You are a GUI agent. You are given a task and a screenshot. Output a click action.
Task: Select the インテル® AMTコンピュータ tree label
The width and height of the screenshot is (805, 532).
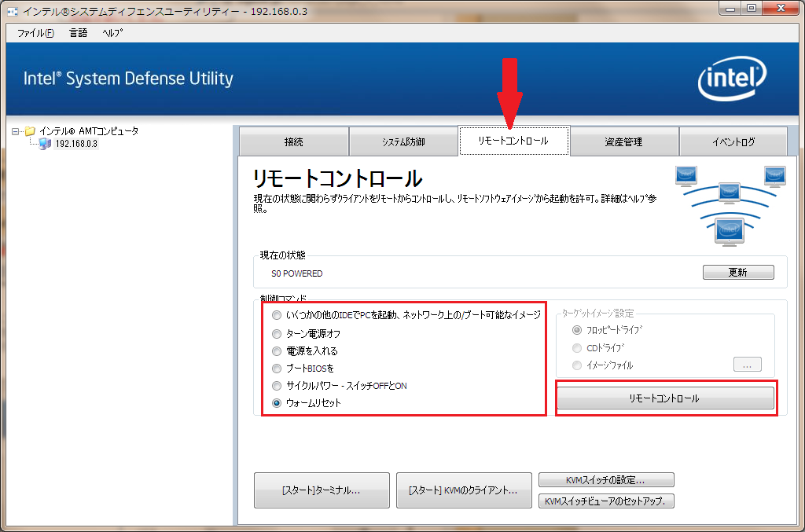89,131
